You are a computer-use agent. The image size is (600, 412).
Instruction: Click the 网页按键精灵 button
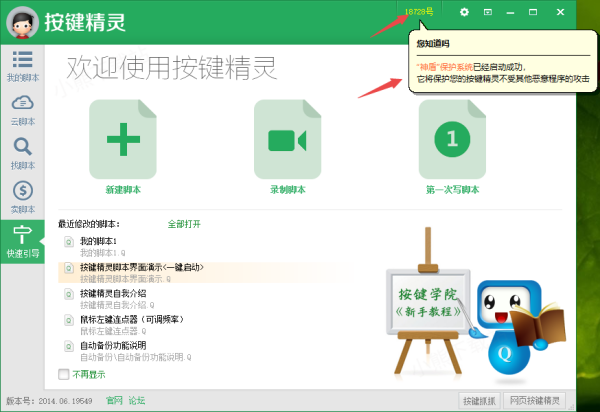(535, 401)
